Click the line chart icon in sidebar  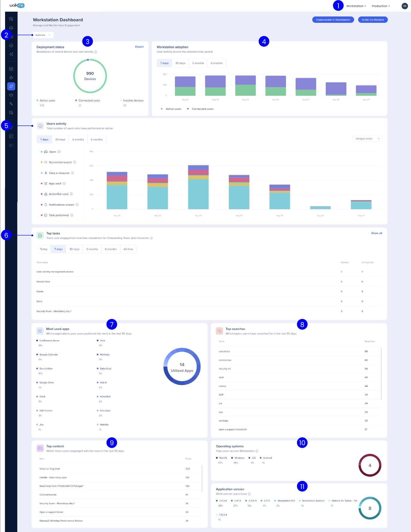click(x=11, y=145)
